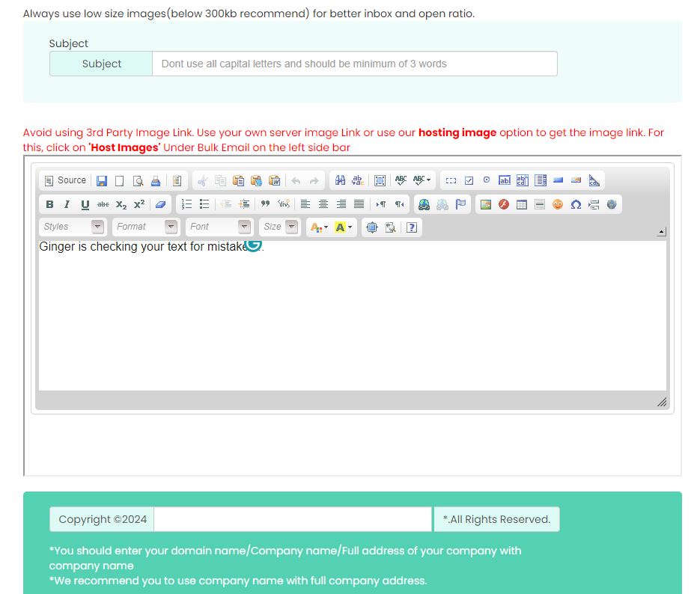Insert a hyperlink with Link icon
Image resolution: width=700 pixels, height=594 pixels.
[424, 204]
